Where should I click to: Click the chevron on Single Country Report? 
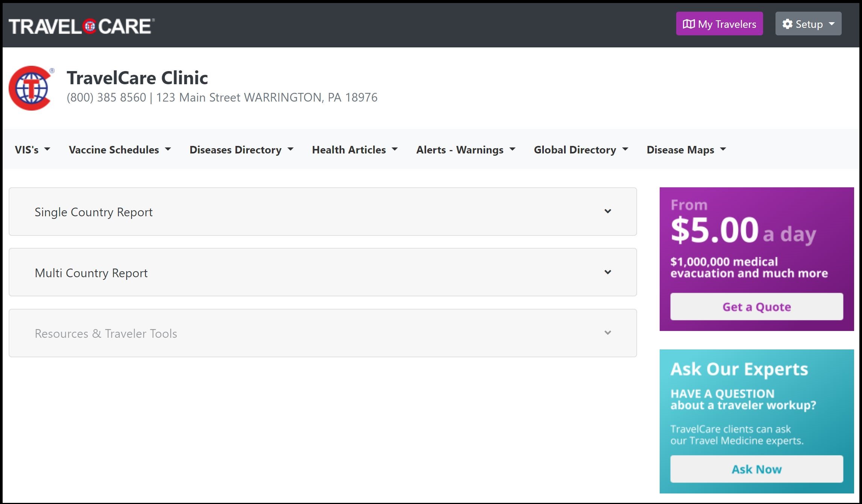pos(608,211)
